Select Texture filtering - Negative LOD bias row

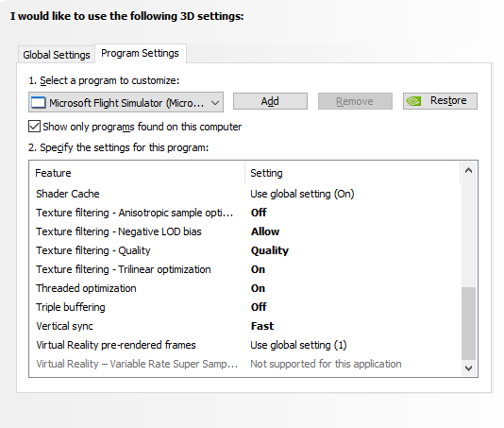(245, 231)
